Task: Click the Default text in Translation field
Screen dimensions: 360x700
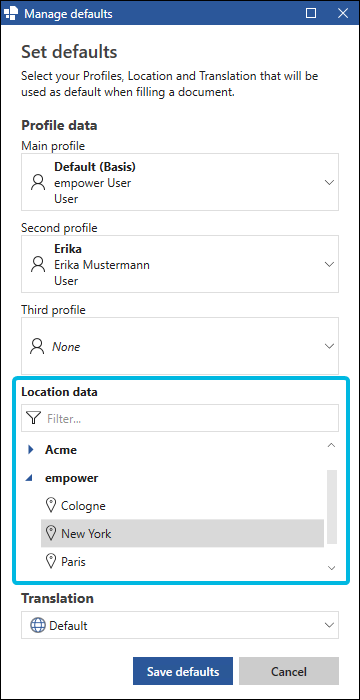Action: (x=68, y=625)
